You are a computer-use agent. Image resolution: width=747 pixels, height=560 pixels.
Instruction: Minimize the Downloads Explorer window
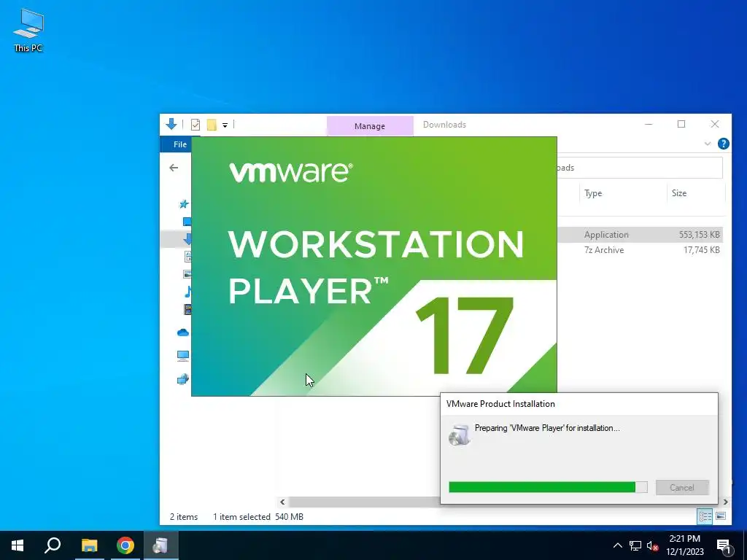tap(649, 124)
